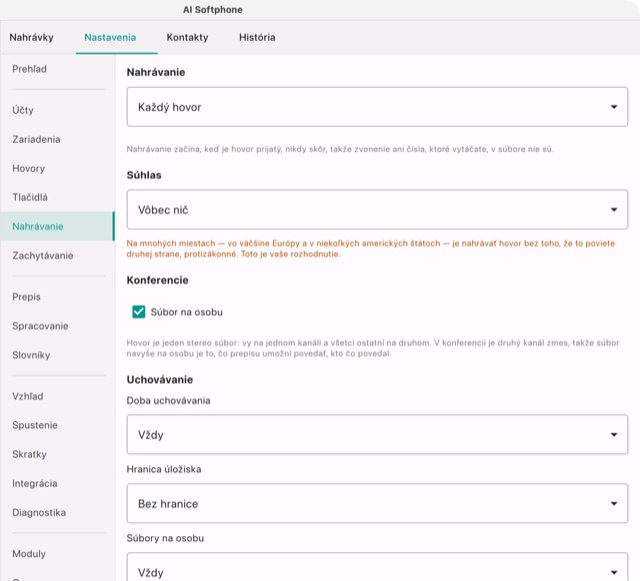Screen dimensions: 640x581
Task: Open the Moduly settings section
Action: tap(57, 554)
